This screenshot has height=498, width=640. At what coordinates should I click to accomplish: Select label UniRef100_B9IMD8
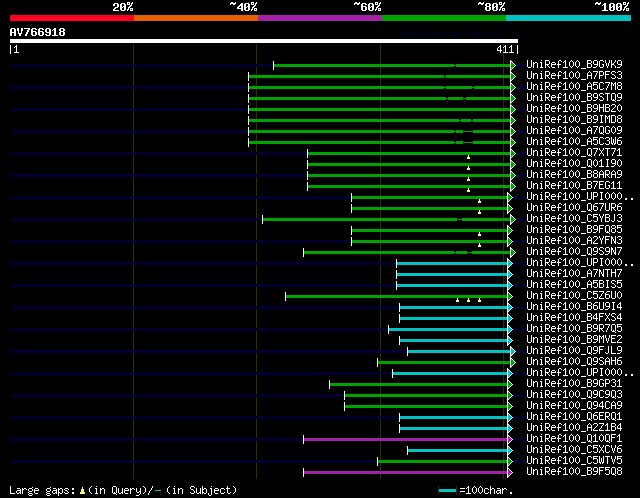click(574, 120)
